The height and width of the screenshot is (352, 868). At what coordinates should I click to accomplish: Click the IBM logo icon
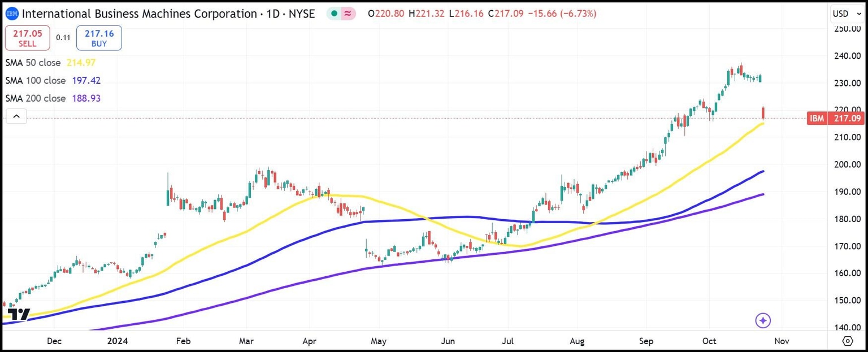(12, 13)
